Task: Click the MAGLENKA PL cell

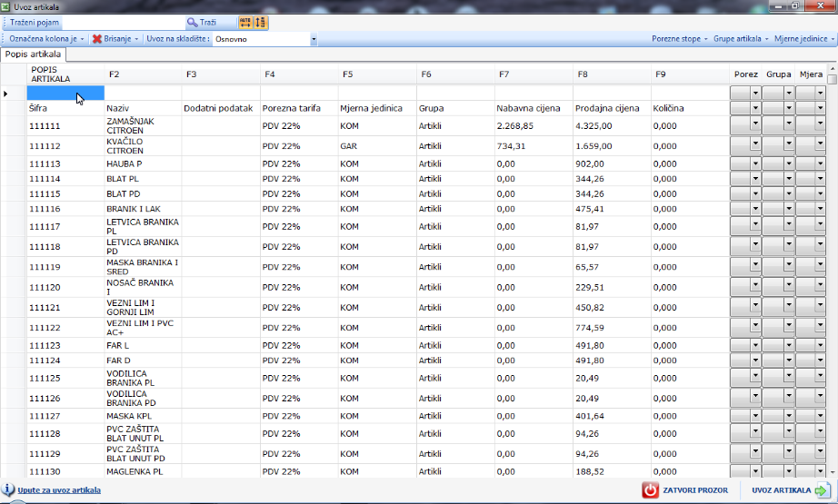Action: click(x=143, y=471)
